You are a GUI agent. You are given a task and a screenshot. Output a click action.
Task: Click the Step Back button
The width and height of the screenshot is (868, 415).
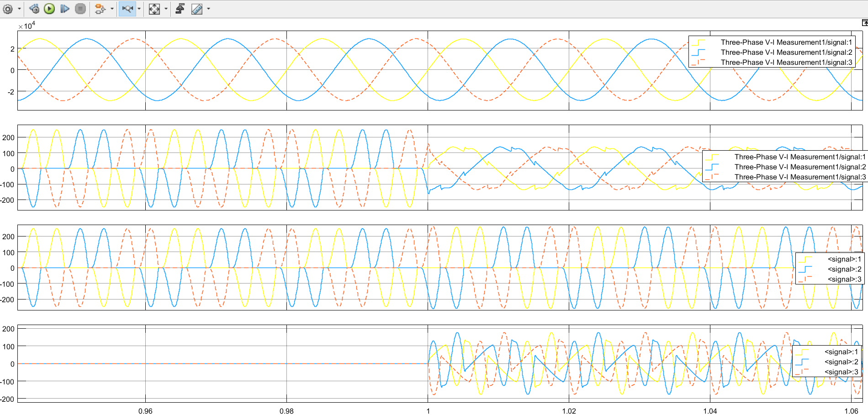(x=34, y=9)
